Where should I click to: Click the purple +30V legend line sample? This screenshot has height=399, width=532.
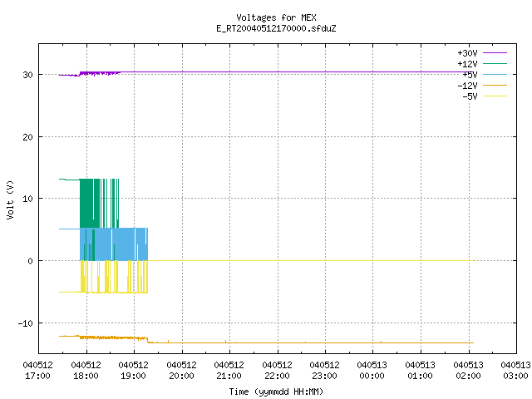point(495,53)
